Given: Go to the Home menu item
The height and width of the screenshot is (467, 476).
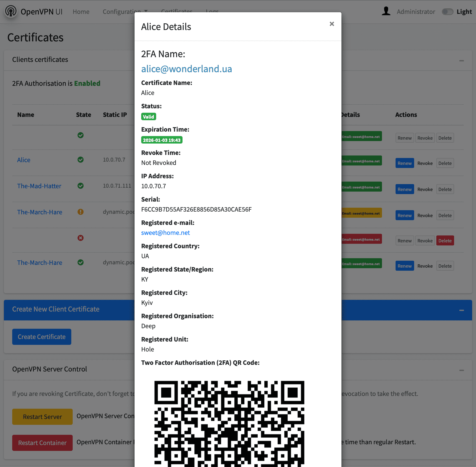Looking at the screenshot, I should [81, 12].
